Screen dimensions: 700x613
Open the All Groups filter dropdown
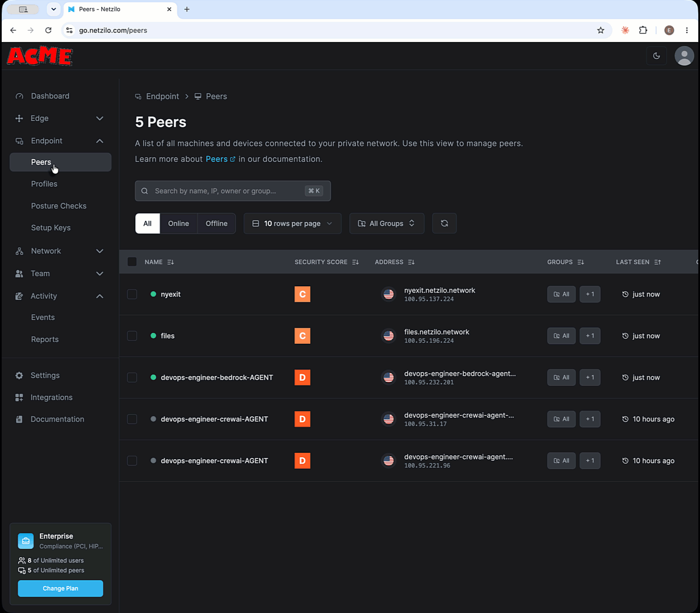click(387, 223)
